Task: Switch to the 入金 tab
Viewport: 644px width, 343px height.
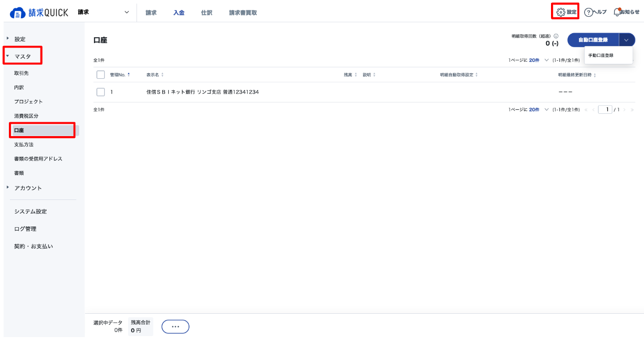Action: [179, 13]
